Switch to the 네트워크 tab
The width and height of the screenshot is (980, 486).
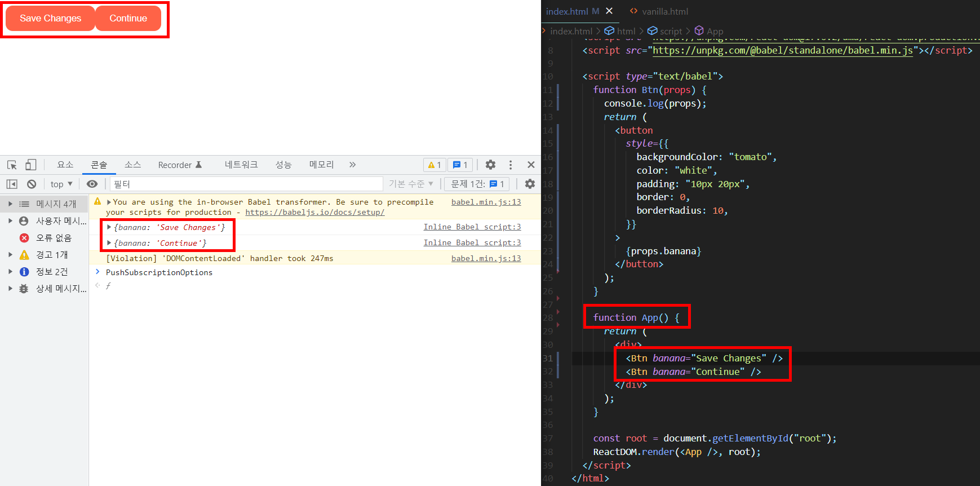point(241,165)
